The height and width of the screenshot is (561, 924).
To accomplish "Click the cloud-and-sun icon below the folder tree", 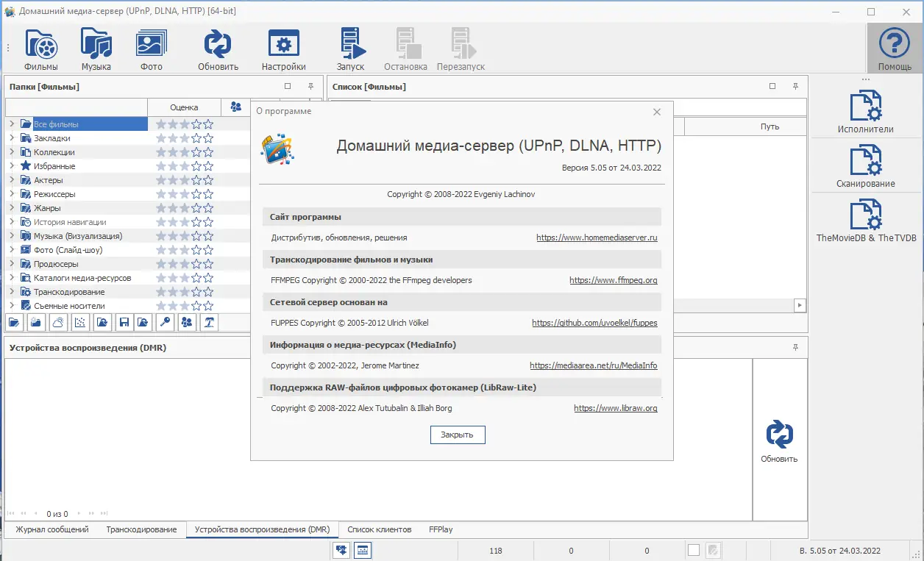I will 58,321.
